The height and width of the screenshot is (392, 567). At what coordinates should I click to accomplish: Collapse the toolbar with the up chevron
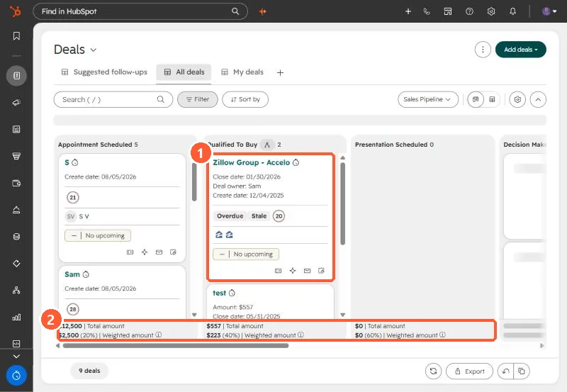click(x=538, y=99)
